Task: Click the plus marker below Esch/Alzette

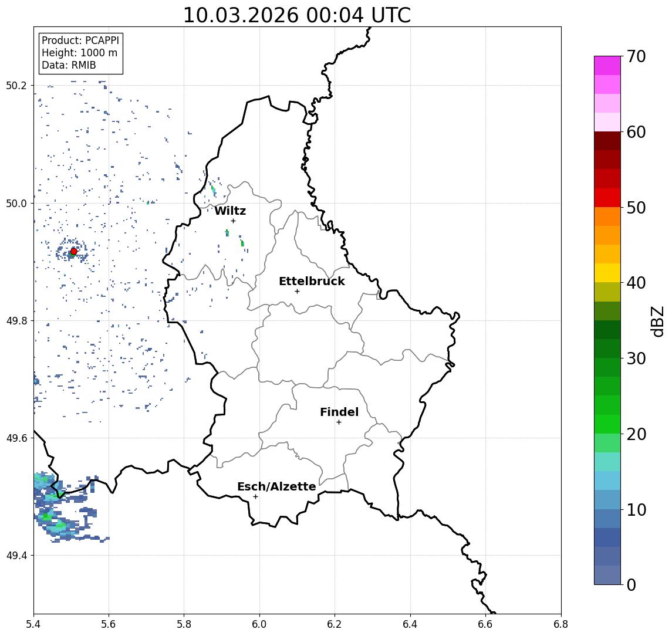Action: 255,497
